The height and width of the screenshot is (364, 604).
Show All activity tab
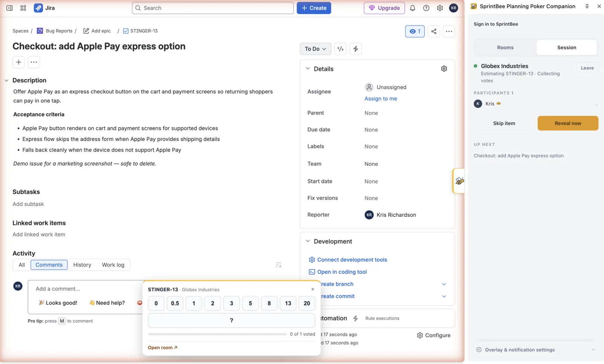(x=22, y=265)
